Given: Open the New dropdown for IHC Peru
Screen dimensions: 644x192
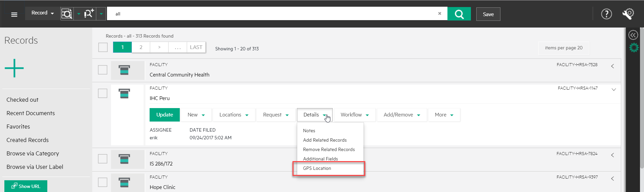Looking at the screenshot, I should coord(196,115).
